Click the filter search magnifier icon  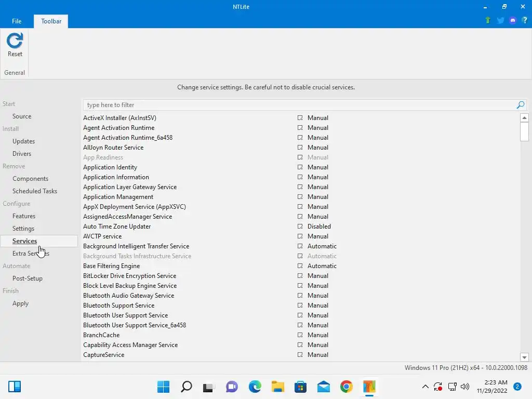521,105
